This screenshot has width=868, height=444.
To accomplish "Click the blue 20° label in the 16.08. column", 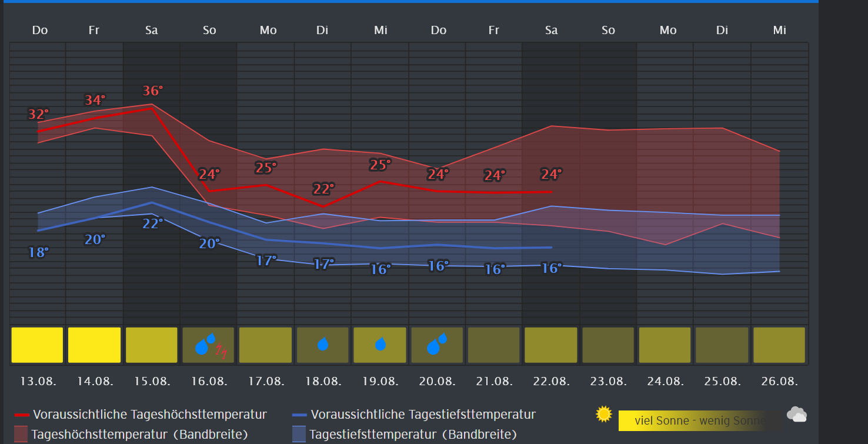I will pyautogui.click(x=209, y=243).
